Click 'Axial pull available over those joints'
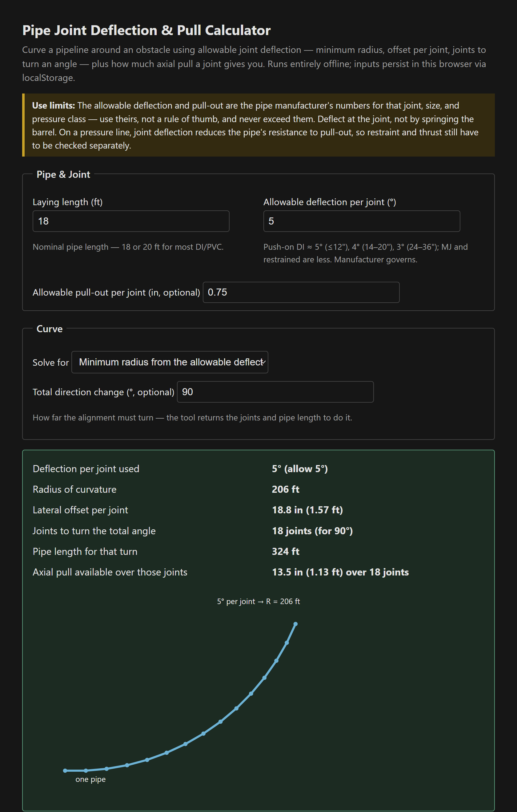Image resolution: width=517 pixels, height=812 pixels. [110, 572]
